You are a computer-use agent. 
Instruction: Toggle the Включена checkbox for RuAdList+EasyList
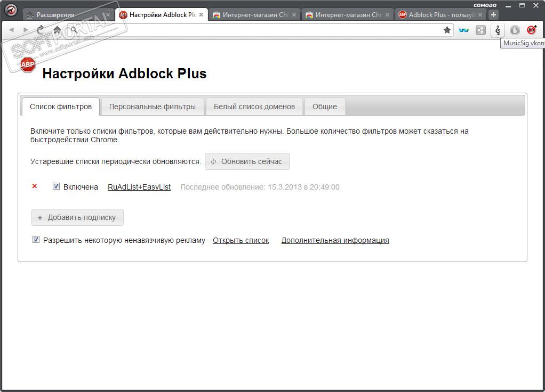click(56, 186)
